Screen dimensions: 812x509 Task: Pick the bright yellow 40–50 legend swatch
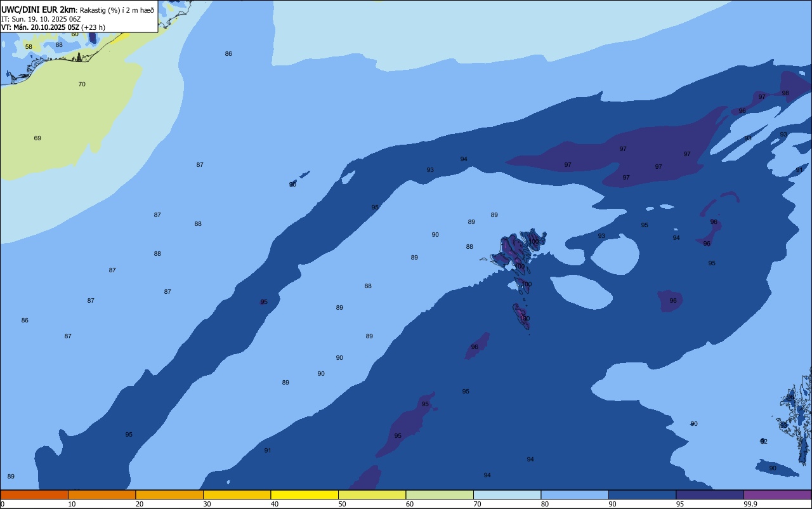(304, 494)
